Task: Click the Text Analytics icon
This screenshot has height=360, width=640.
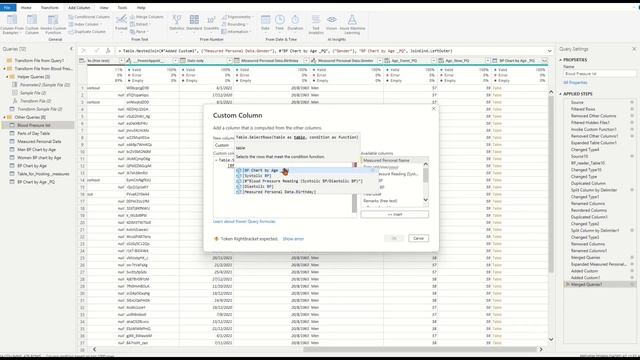Action: [x=316, y=24]
